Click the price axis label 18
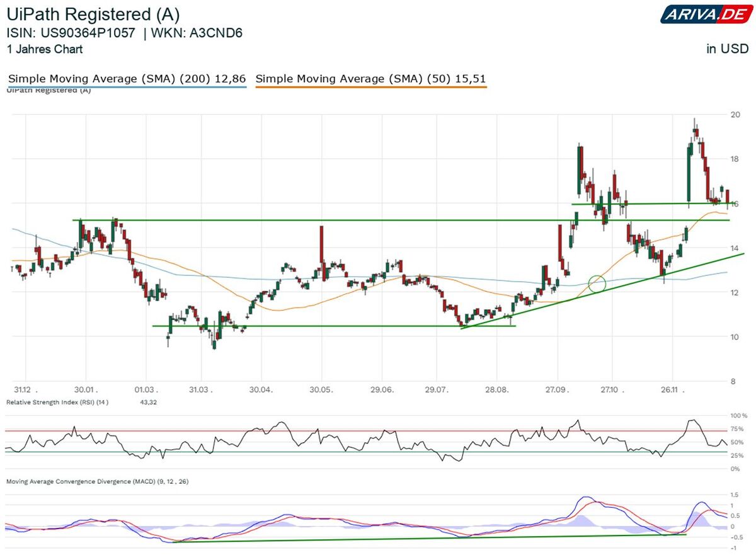 pos(735,159)
